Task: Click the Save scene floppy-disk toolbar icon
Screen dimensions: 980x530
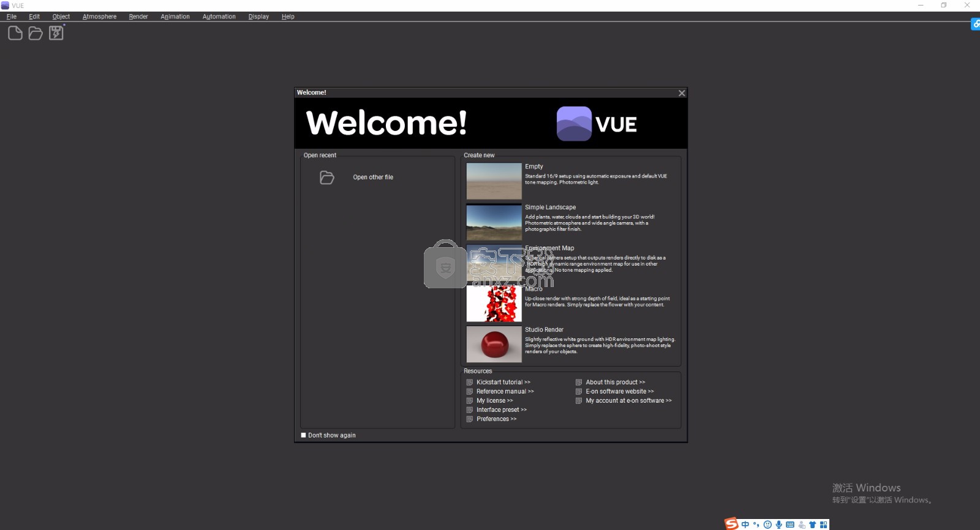Action: (56, 32)
